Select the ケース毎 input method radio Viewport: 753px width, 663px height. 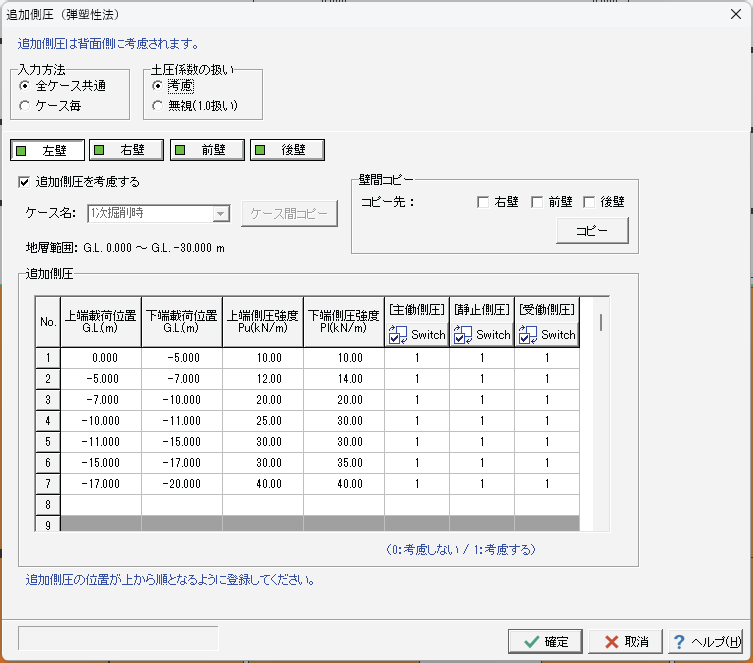click(25, 104)
